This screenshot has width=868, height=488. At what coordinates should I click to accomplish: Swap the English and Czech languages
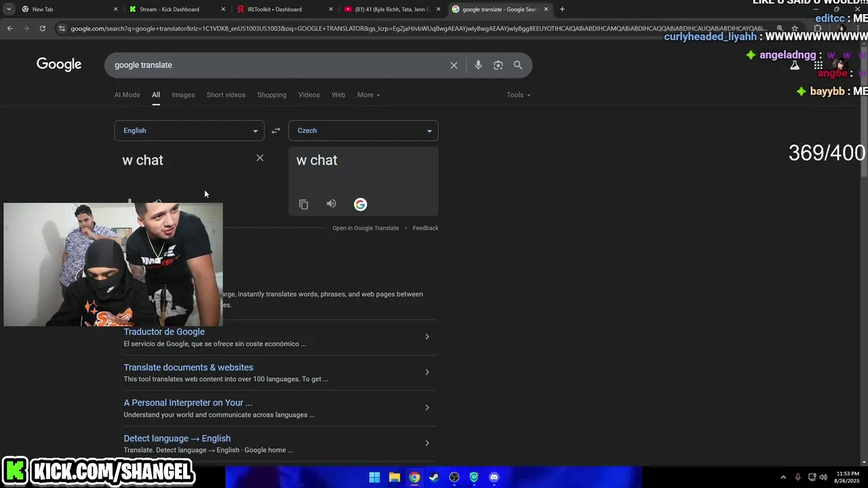click(x=276, y=131)
